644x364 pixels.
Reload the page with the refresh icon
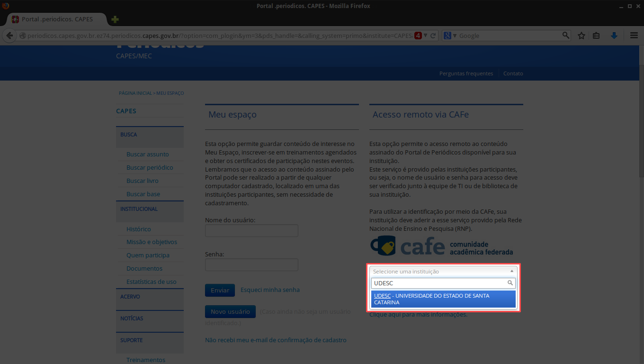[x=433, y=36]
